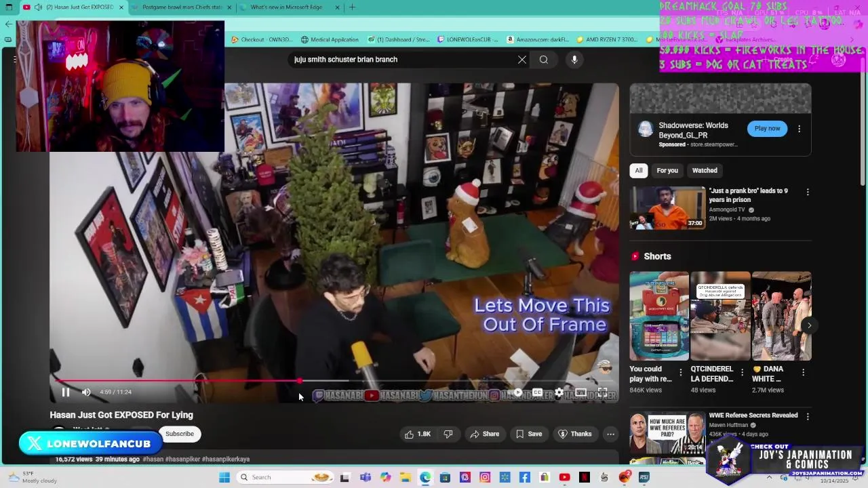Clear the search box with X
Screen dimensions: 868x488
pyautogui.click(x=522, y=60)
